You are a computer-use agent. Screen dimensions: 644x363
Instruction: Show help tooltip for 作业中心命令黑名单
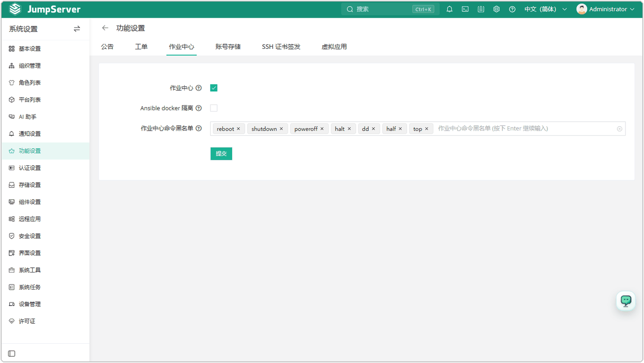[x=198, y=128]
